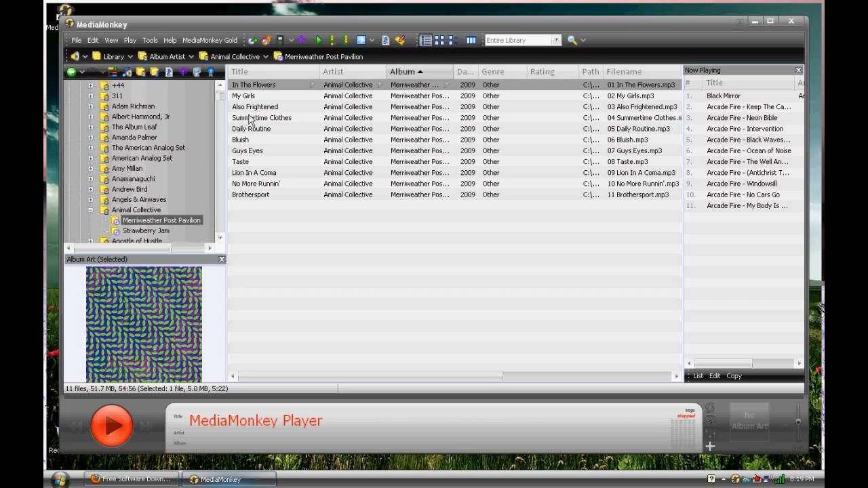Click the MediaMonkey taskbar button
This screenshot has width=868, height=488.
point(230,479)
